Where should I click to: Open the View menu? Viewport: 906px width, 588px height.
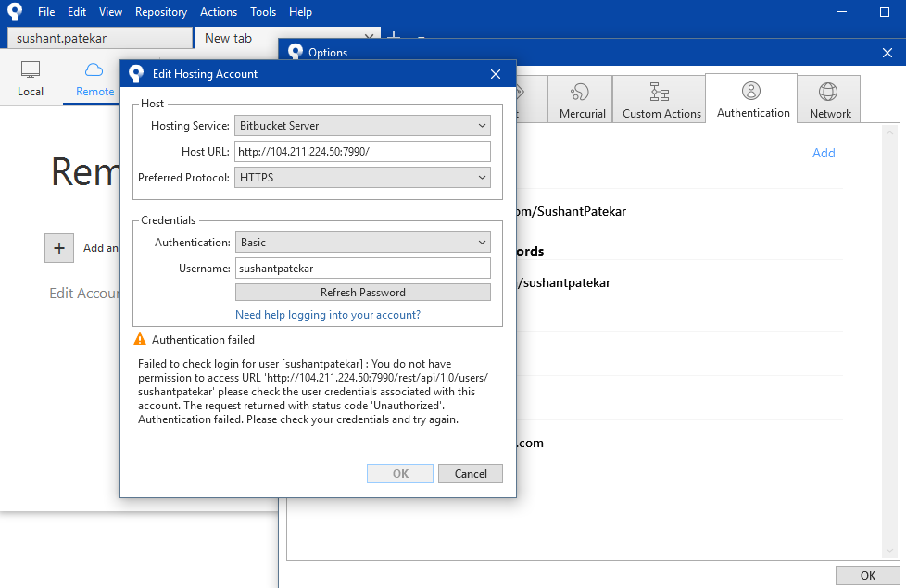(x=110, y=11)
